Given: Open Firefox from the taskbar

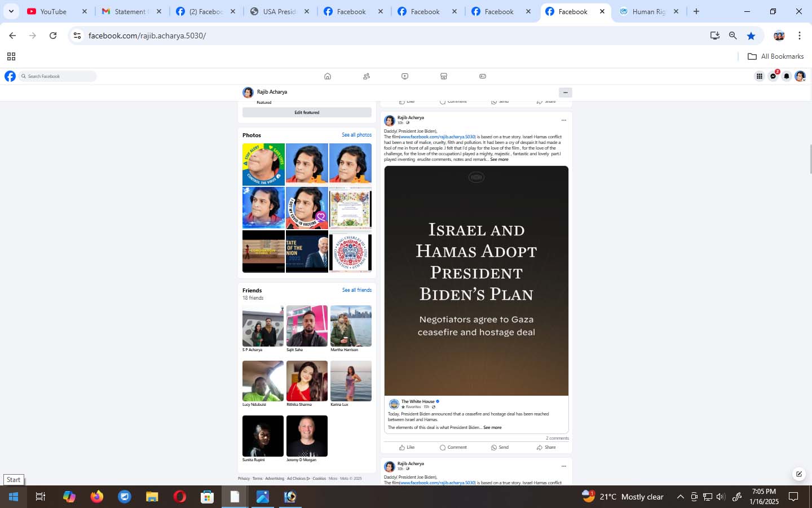Looking at the screenshot, I should [x=97, y=497].
